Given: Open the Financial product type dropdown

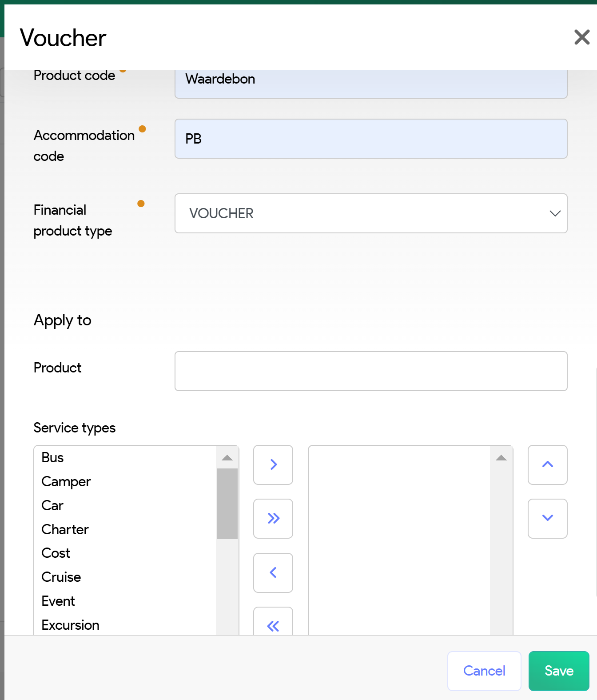Looking at the screenshot, I should (x=371, y=213).
